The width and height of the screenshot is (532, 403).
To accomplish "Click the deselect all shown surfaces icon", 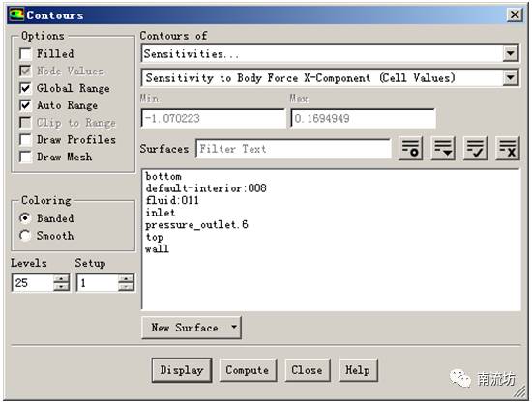I will 508,149.
